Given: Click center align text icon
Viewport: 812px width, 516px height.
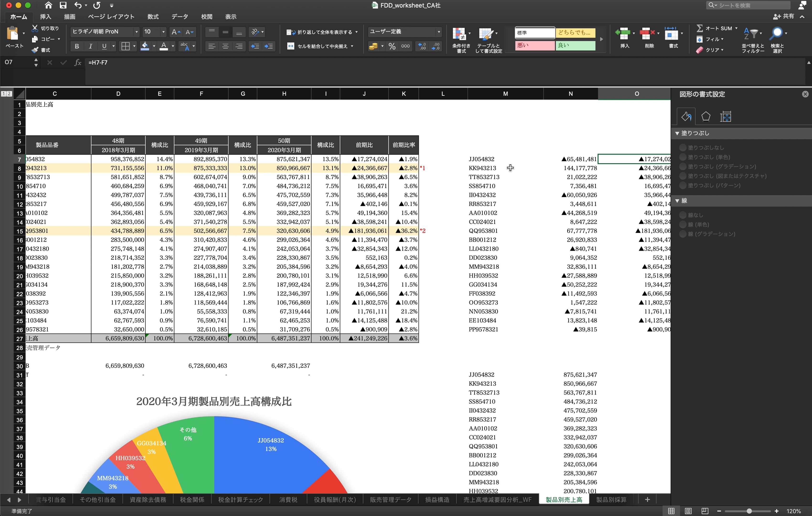Looking at the screenshot, I should click(x=225, y=47).
